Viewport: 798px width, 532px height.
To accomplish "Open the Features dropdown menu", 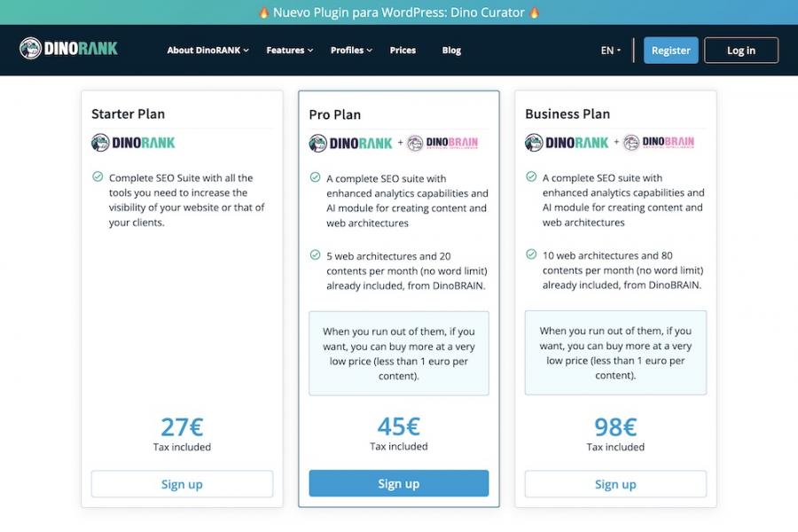I will point(290,51).
